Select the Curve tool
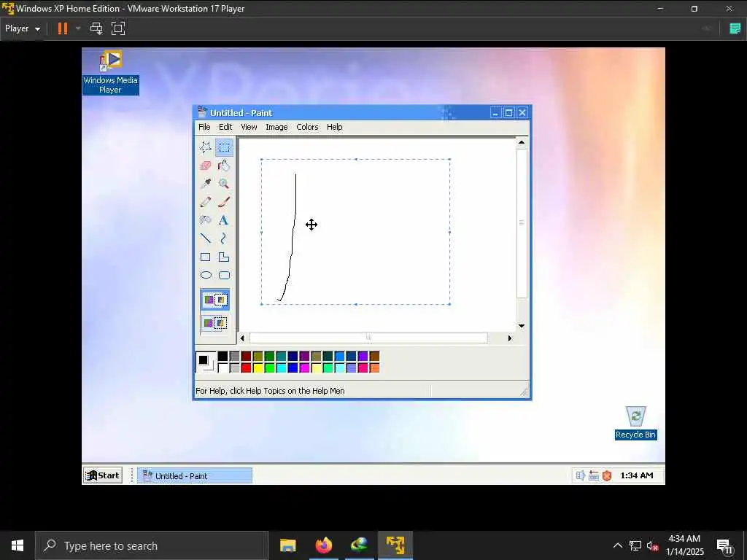 tap(224, 238)
